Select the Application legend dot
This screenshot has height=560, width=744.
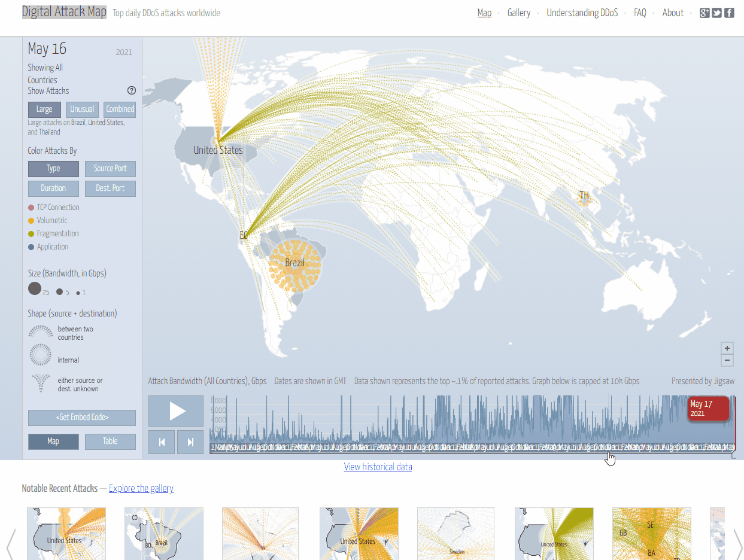coord(31,247)
